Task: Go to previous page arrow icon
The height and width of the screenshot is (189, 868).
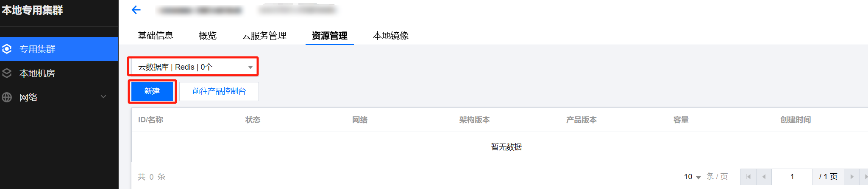Action: (764, 177)
